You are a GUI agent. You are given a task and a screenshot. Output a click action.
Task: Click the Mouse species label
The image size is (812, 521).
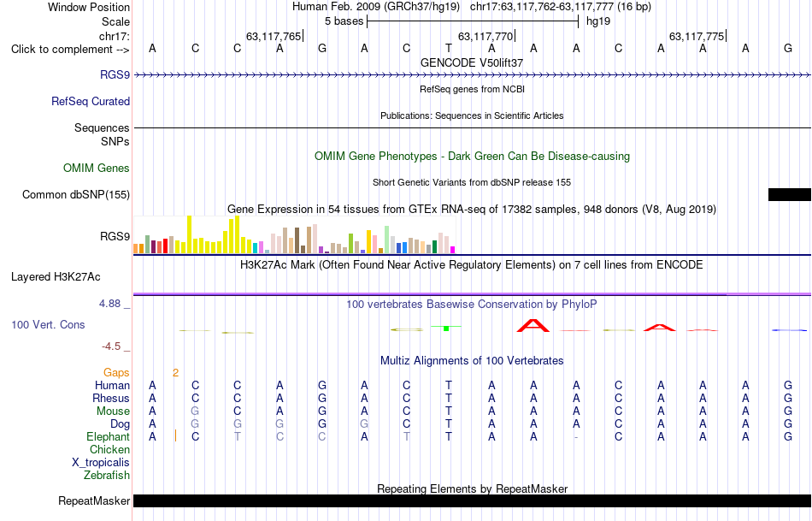click(113, 411)
